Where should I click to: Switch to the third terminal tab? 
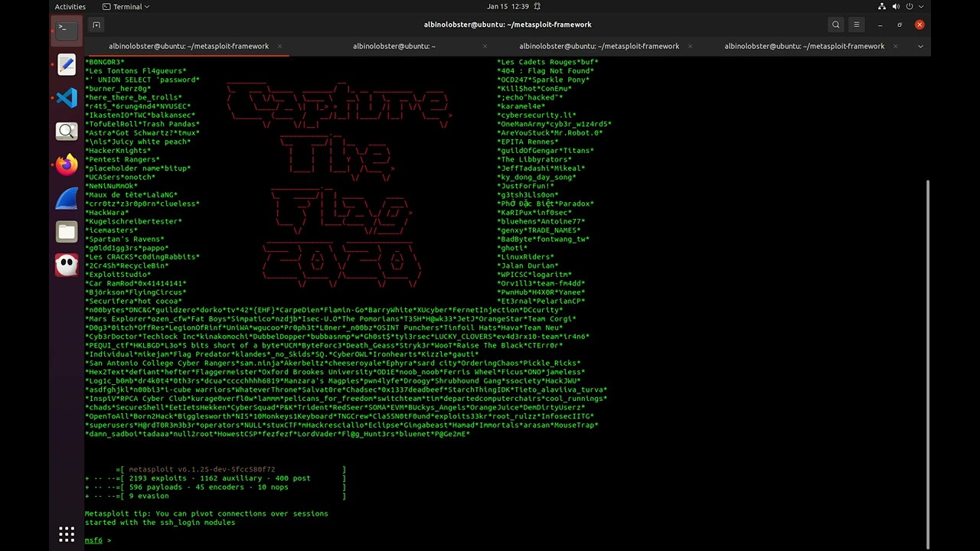599,46
